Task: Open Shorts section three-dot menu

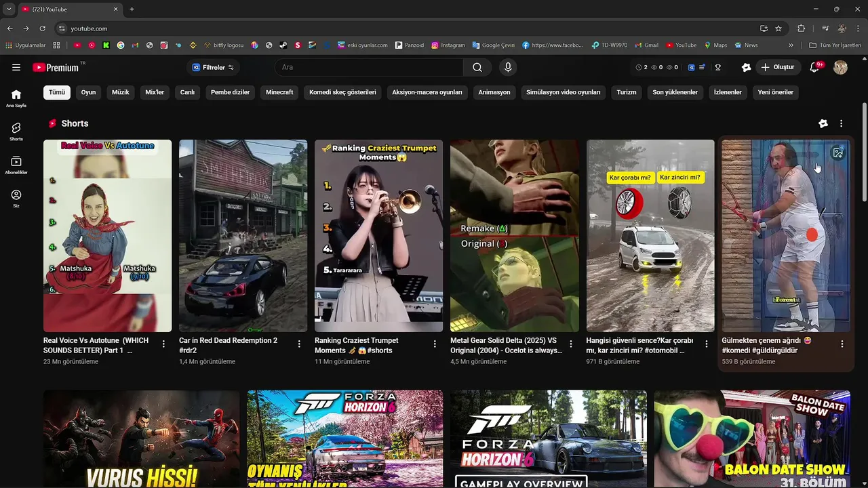Action: tap(842, 123)
